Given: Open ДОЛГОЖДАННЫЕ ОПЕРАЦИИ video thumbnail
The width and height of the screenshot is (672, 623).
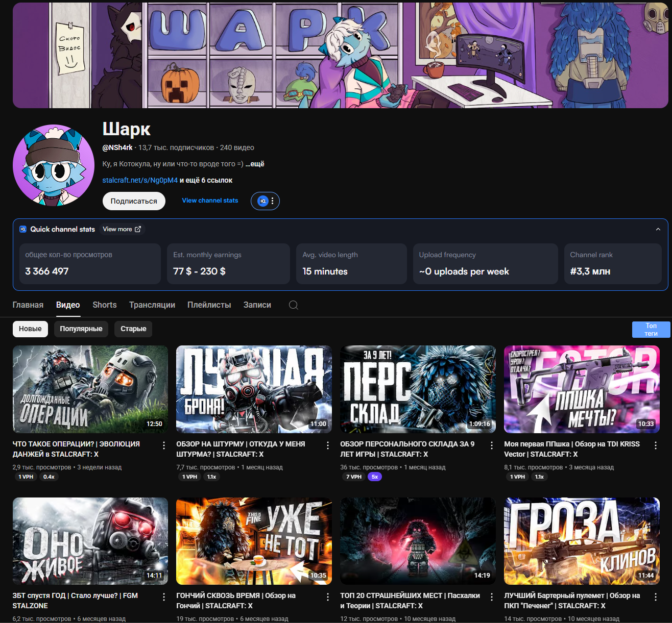Looking at the screenshot, I should (x=90, y=389).
